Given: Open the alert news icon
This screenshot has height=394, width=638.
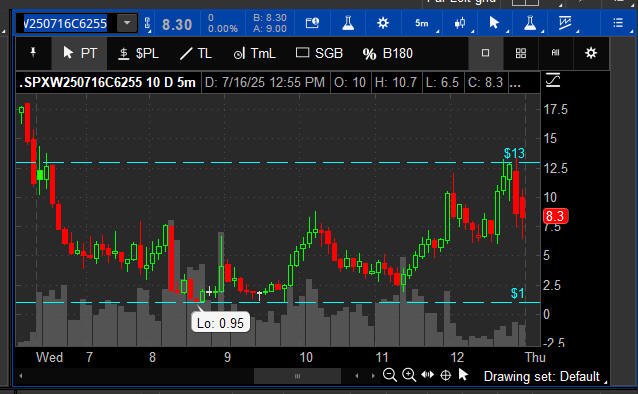Looking at the screenshot, I should point(312,23).
